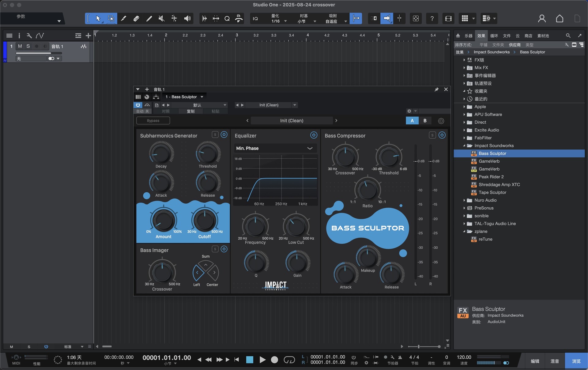Adjust the Amount knob
588x370 pixels.
(x=163, y=221)
